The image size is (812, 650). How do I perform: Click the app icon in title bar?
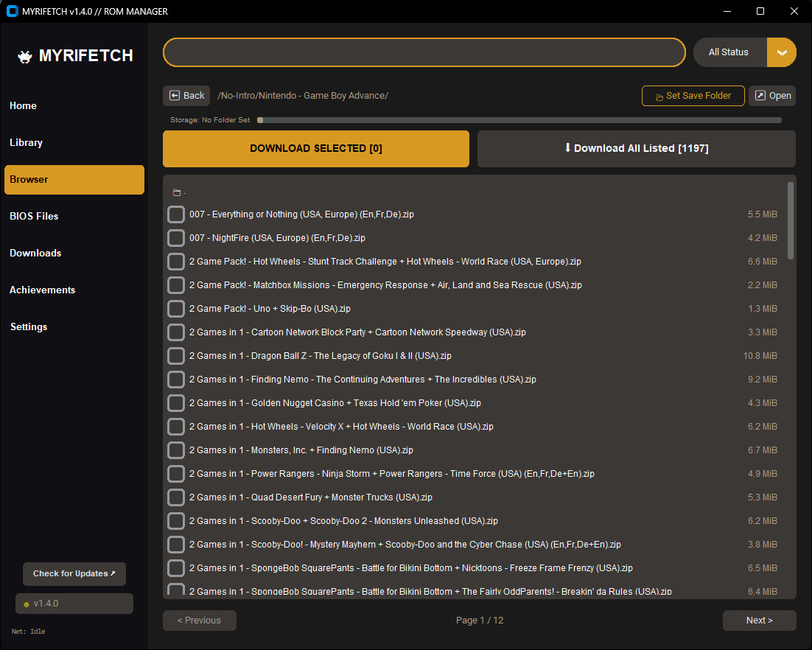click(12, 11)
